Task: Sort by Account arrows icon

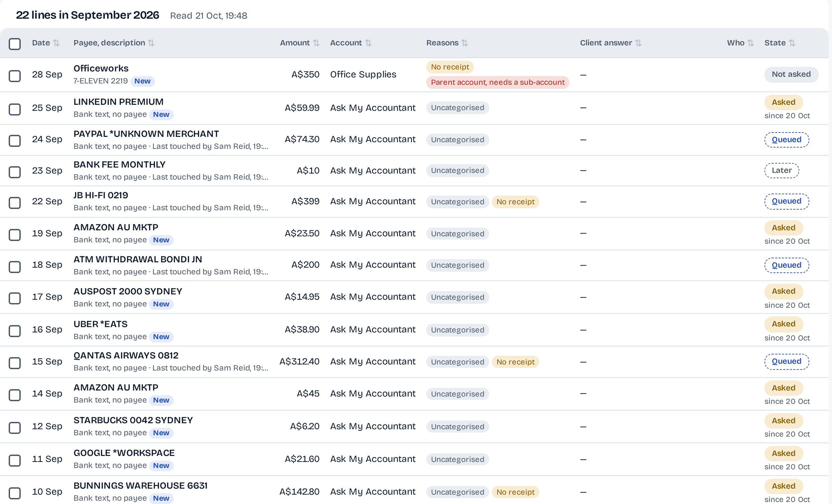Action: [369, 43]
